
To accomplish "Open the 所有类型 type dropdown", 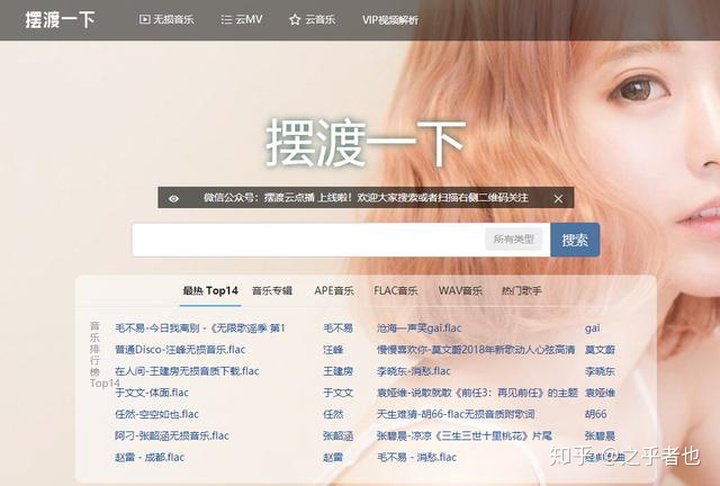I will (514, 239).
